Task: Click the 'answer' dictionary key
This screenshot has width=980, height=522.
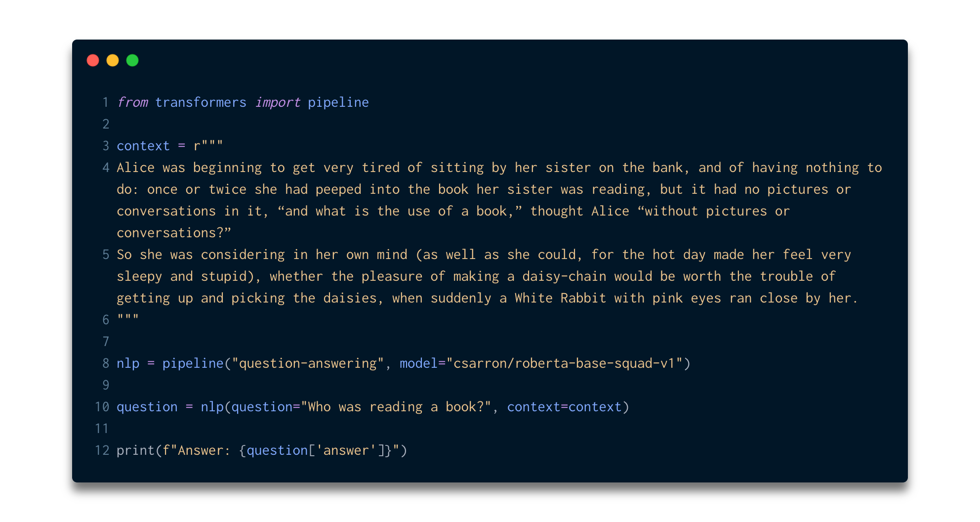Action: (x=346, y=450)
